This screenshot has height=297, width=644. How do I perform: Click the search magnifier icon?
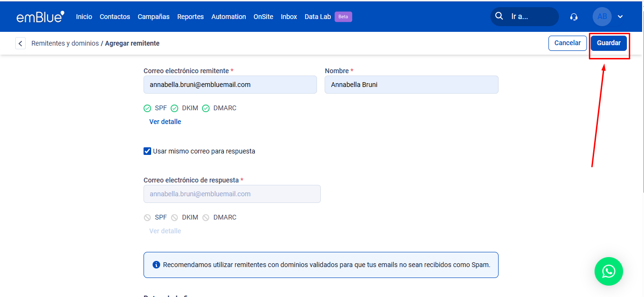[499, 16]
